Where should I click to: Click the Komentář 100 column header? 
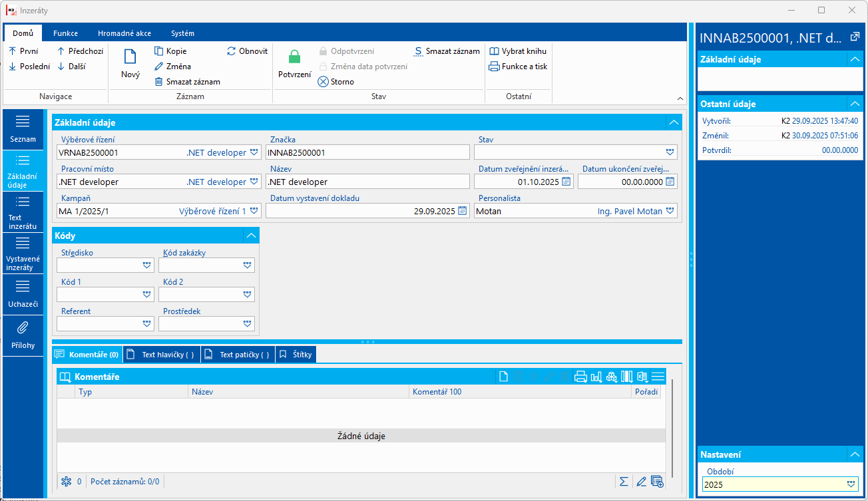[x=520, y=392]
